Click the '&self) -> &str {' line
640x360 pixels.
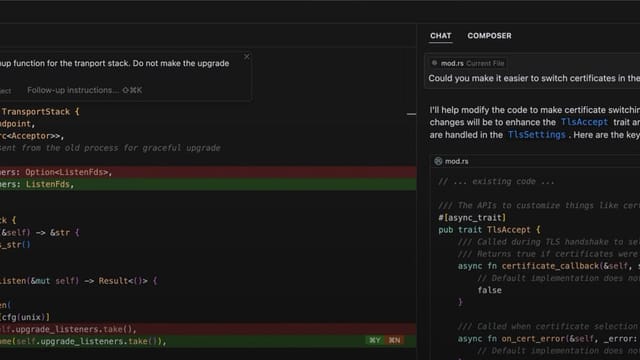pos(40,233)
